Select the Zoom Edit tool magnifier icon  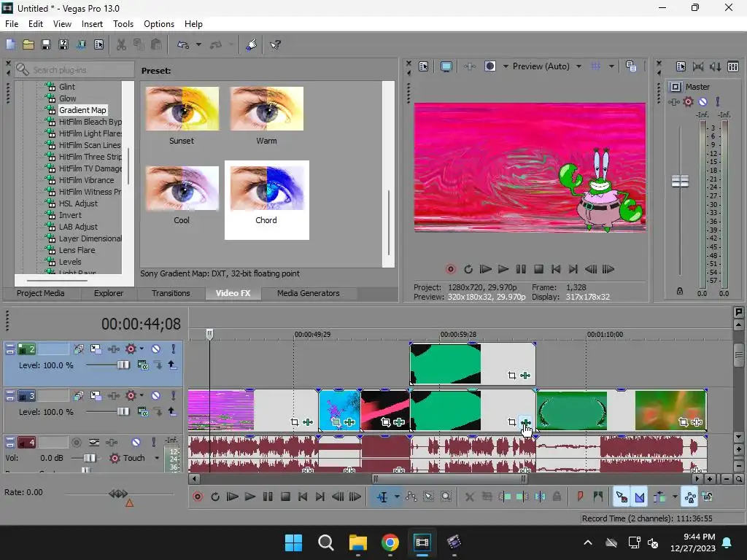[446, 497]
